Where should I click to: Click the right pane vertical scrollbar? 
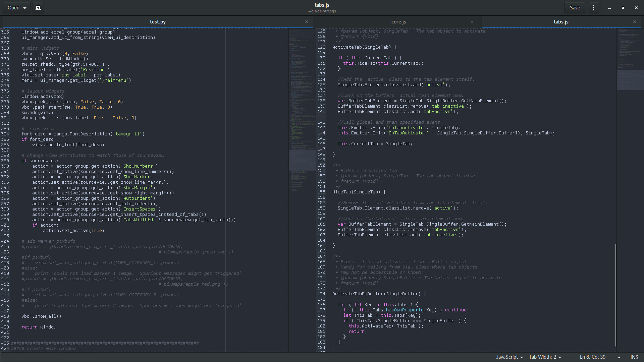click(x=615, y=295)
